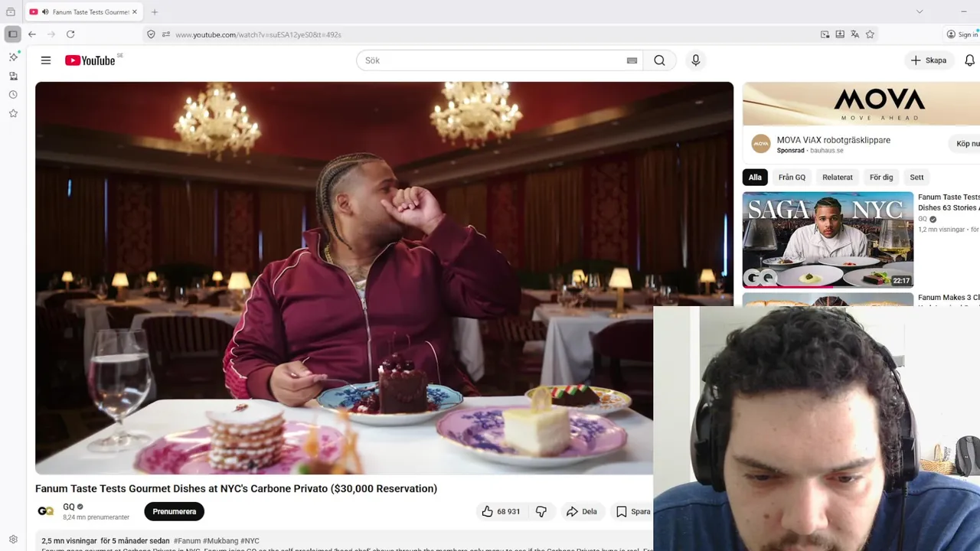The height and width of the screenshot is (551, 980).
Task: Click the Köp nu ad button
Action: pos(966,144)
